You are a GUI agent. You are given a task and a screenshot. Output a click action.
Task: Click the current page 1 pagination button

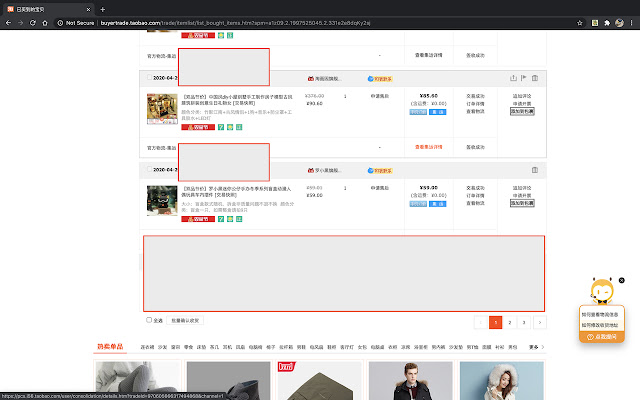pos(496,322)
